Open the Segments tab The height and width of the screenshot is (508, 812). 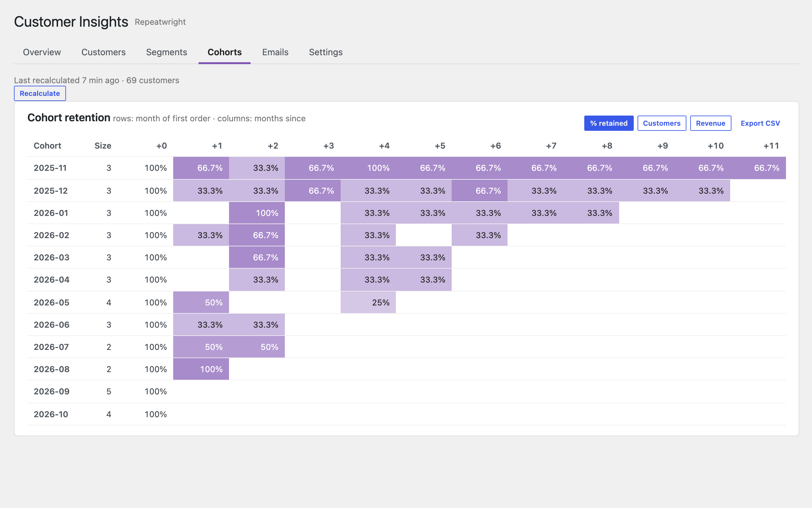tap(167, 52)
